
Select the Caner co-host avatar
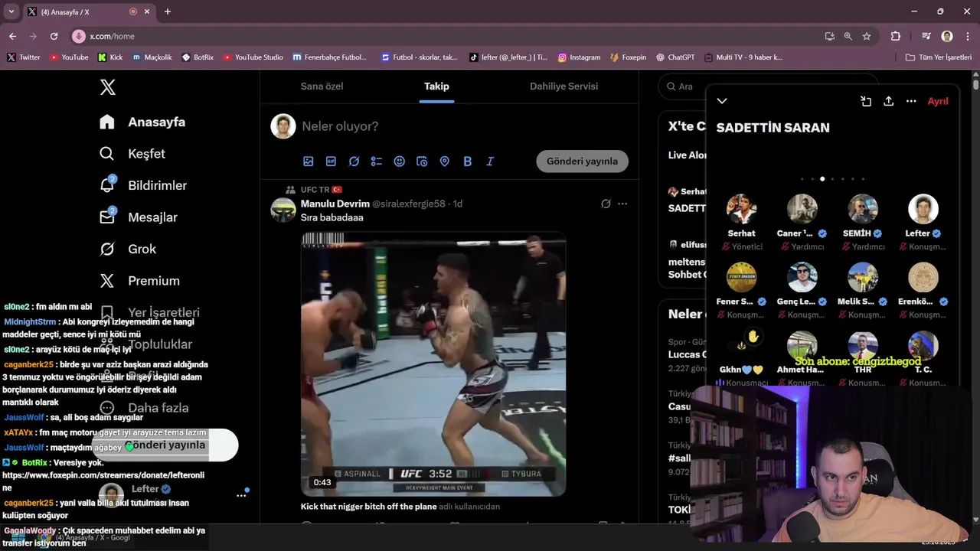coord(802,209)
